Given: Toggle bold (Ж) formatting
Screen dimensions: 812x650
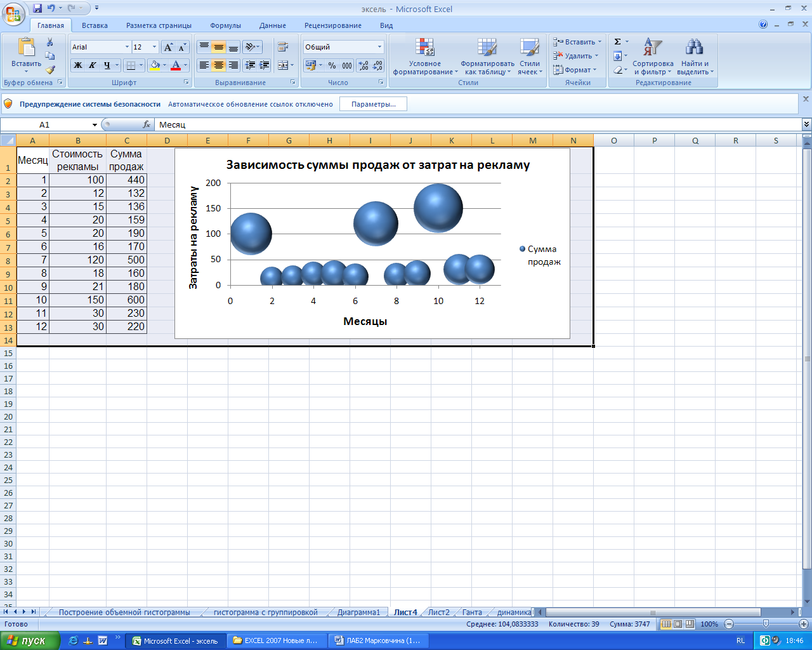Looking at the screenshot, I should click(77, 65).
